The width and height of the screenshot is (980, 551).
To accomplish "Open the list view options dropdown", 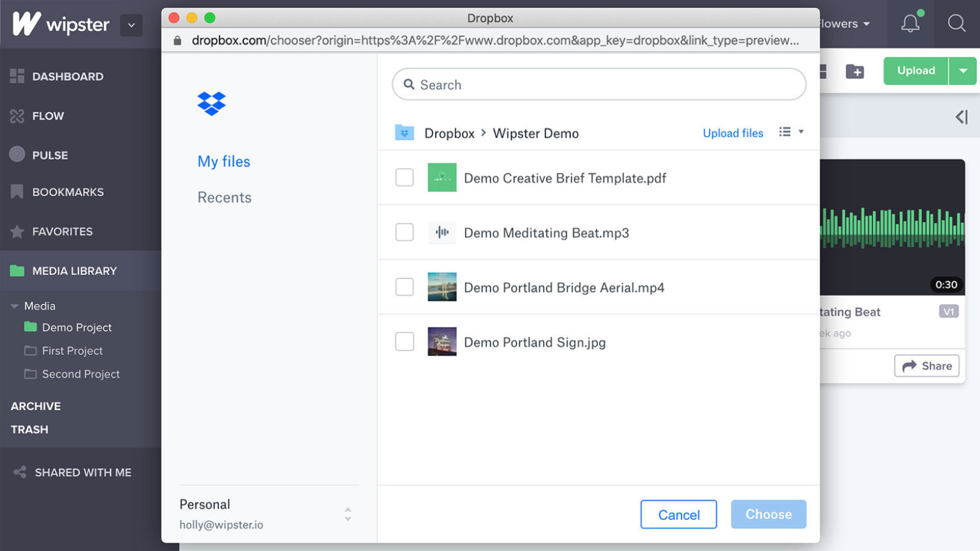I will 791,132.
